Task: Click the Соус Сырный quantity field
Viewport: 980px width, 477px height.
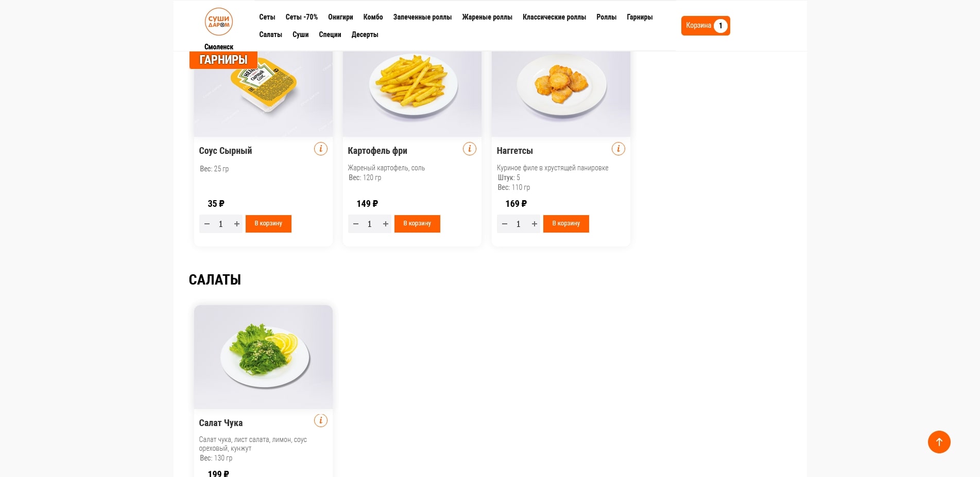Action: (x=221, y=224)
